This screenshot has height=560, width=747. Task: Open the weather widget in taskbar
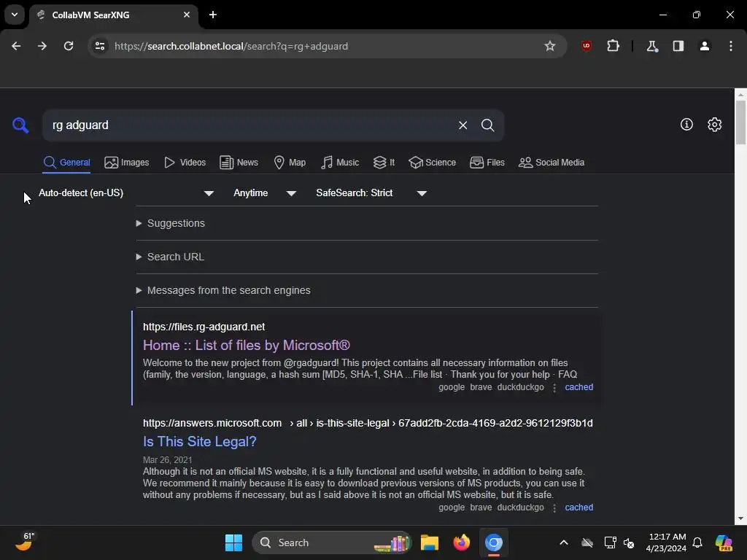[24, 542]
